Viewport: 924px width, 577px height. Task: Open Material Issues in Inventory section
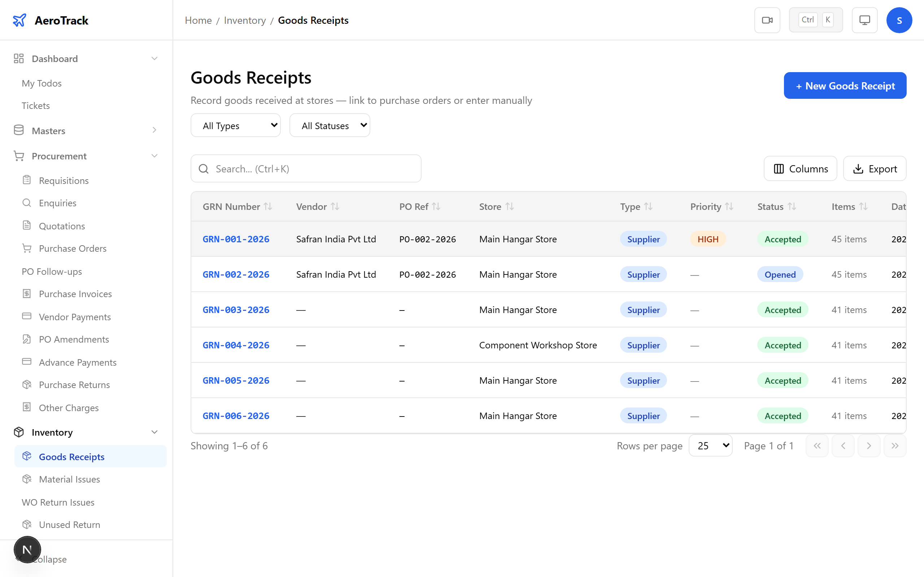click(x=69, y=479)
